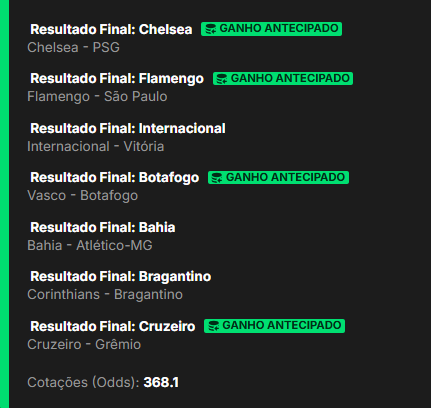Click the coins icon beside Botafogo result
431x408 pixels.
click(217, 178)
